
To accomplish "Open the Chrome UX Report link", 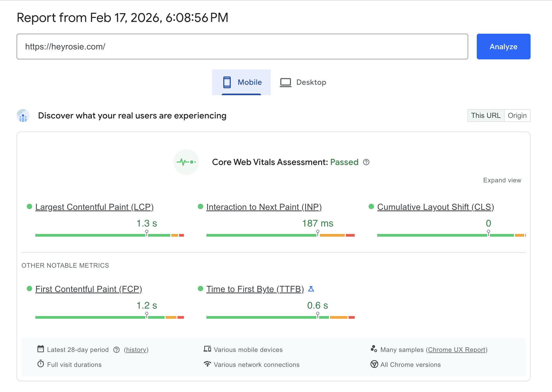I will 456,350.
